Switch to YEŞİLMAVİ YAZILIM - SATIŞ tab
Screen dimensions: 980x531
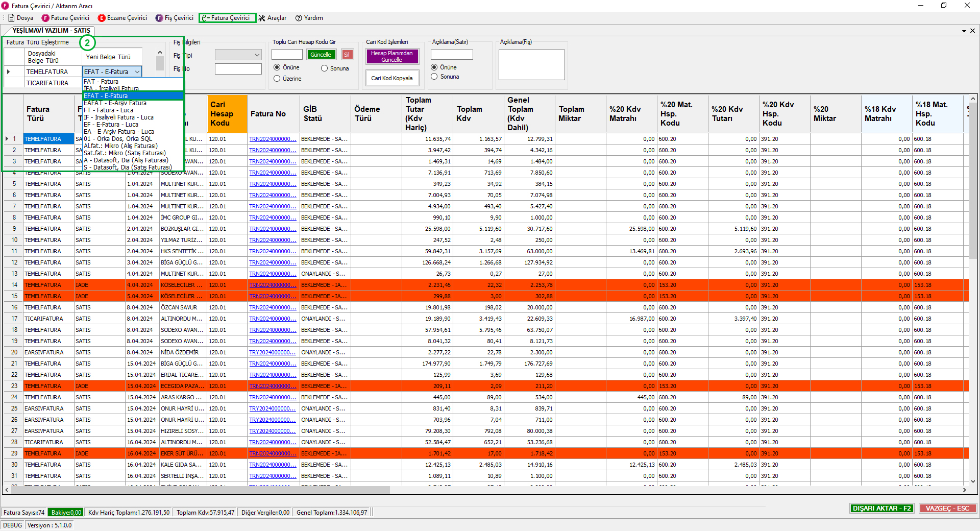coord(51,31)
